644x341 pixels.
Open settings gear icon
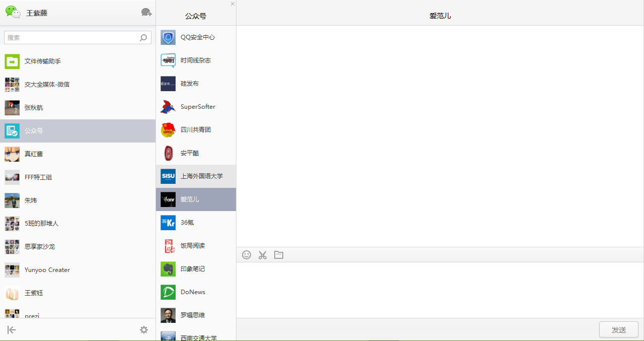click(144, 330)
